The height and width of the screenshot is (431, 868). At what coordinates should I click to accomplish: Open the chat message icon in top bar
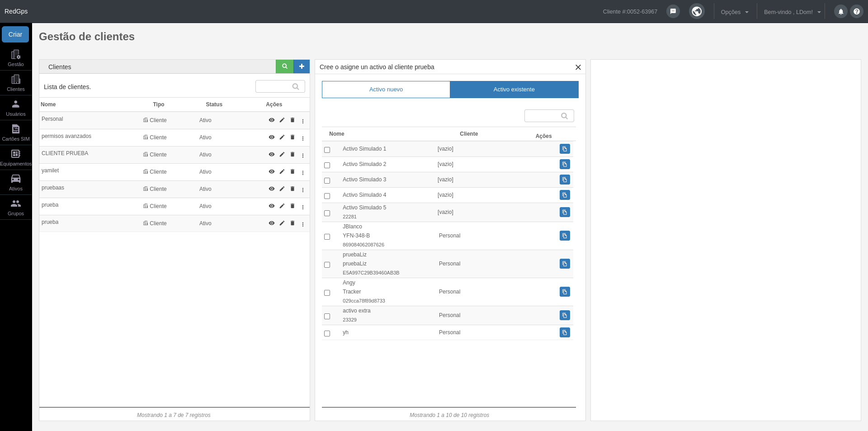click(673, 11)
